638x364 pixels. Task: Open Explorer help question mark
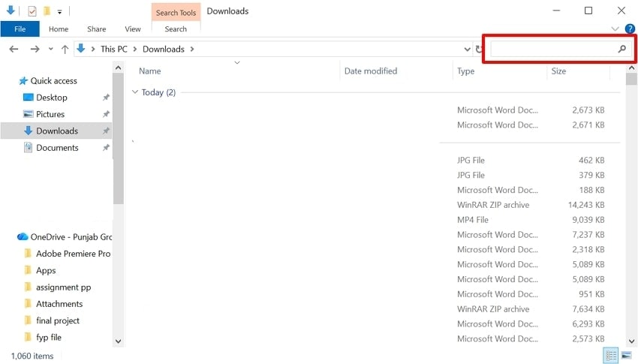pos(630,29)
